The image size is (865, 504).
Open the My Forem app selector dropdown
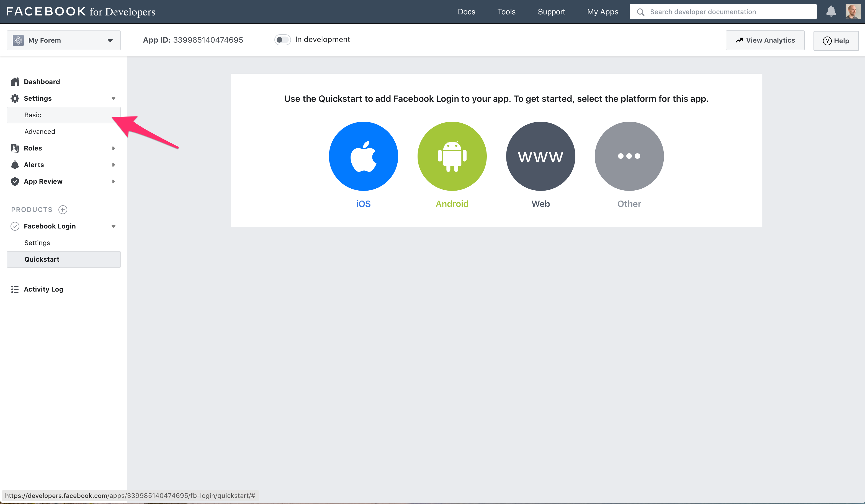click(63, 40)
